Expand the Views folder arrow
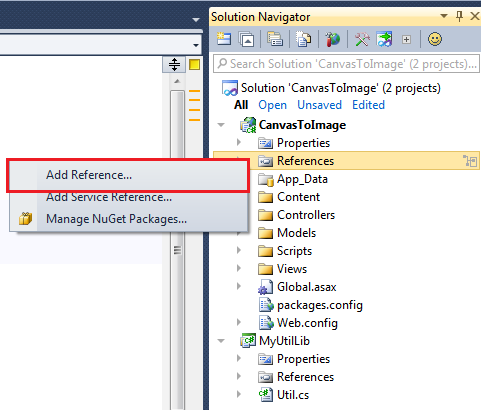 click(x=239, y=268)
